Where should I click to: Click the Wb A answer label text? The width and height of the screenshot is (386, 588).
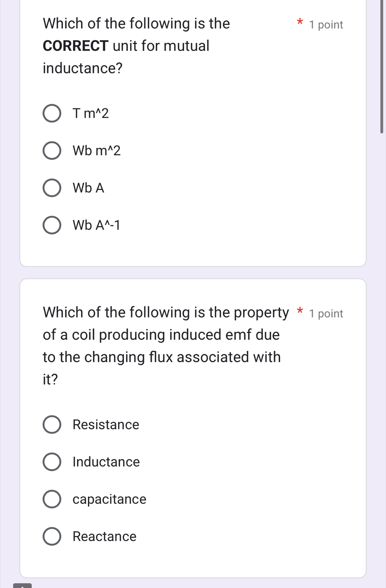[x=88, y=188]
